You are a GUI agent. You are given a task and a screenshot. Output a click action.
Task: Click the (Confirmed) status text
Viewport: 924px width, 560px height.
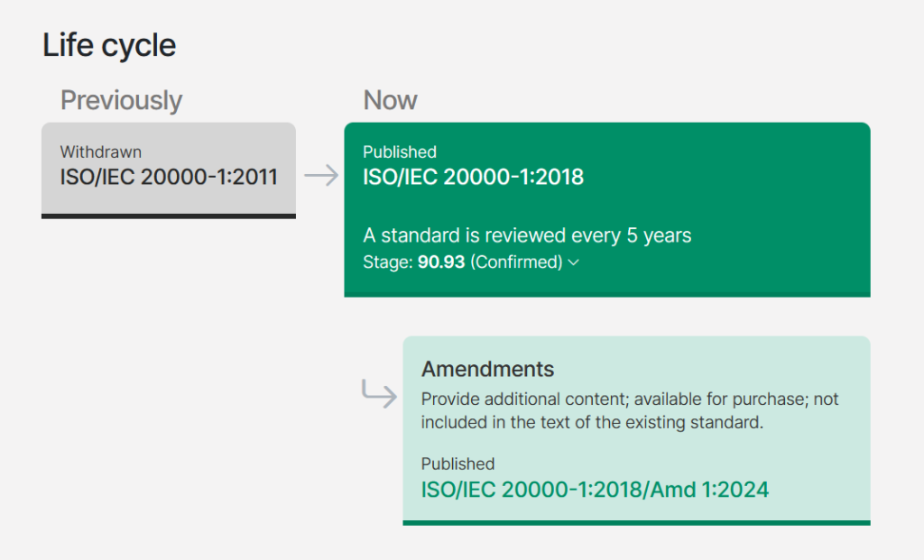click(516, 262)
